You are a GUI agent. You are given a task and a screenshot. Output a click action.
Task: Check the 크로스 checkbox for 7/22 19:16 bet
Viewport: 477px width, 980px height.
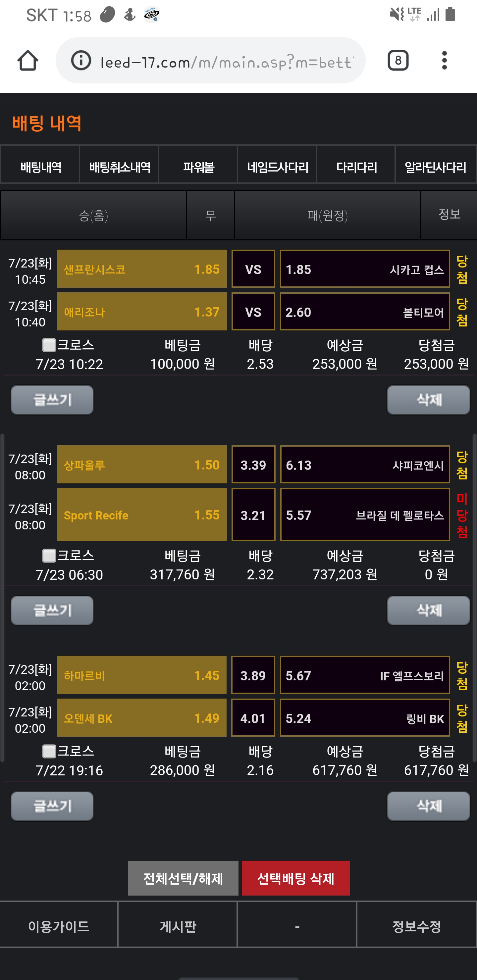49,751
